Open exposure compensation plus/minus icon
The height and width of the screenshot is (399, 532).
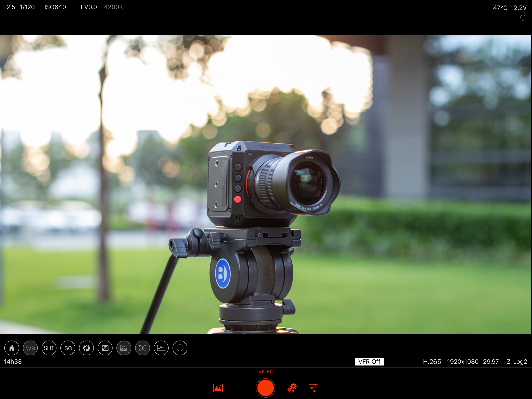coord(105,348)
